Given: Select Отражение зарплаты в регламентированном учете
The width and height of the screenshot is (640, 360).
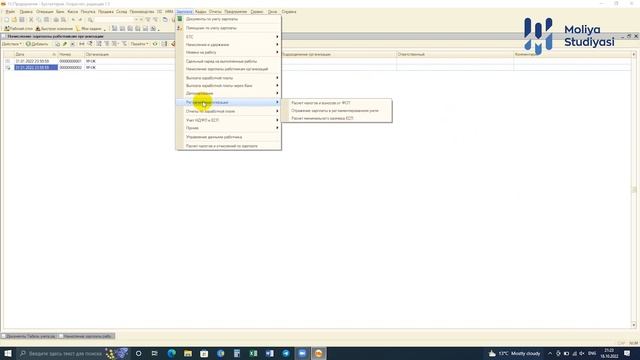Looking at the screenshot, I should tap(337, 111).
